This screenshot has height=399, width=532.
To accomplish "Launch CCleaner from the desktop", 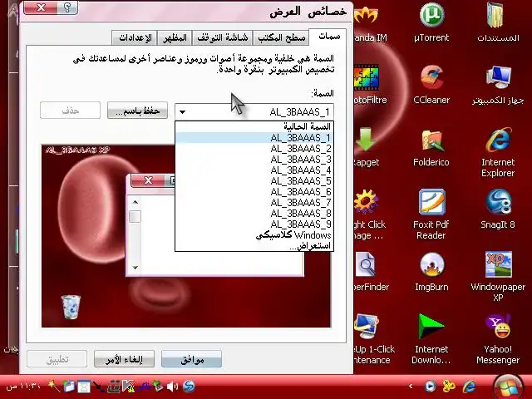I will (x=431, y=85).
